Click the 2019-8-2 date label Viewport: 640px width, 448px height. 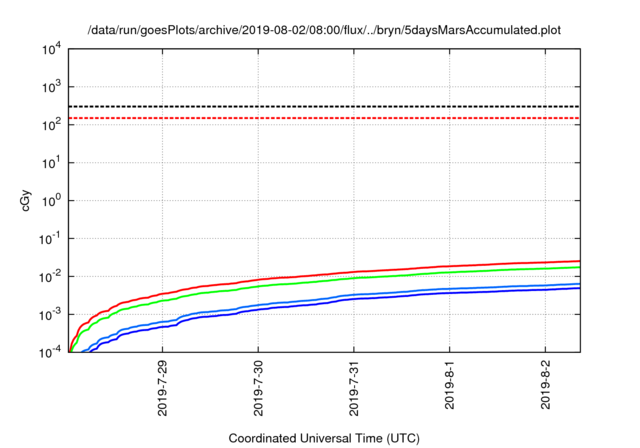coord(545,385)
